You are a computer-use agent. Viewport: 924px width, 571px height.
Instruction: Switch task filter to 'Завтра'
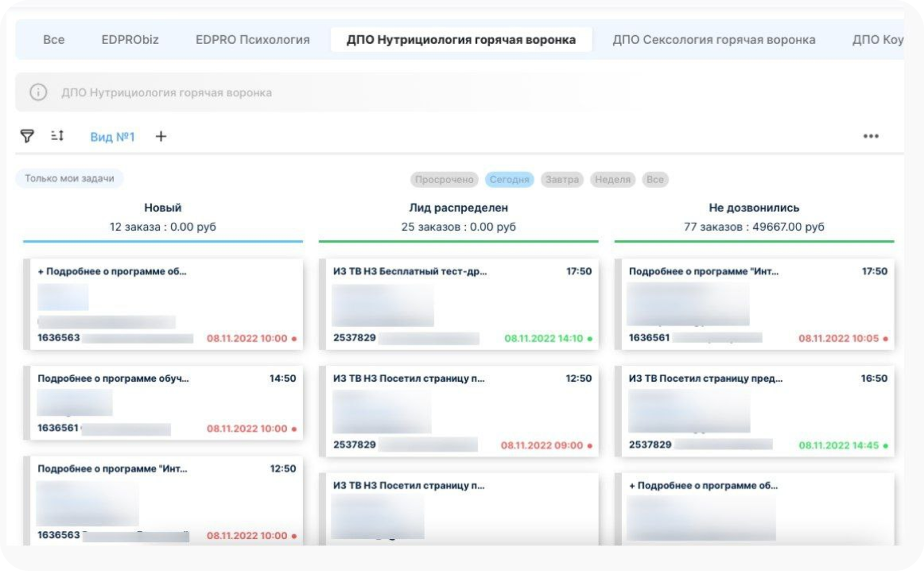click(562, 179)
